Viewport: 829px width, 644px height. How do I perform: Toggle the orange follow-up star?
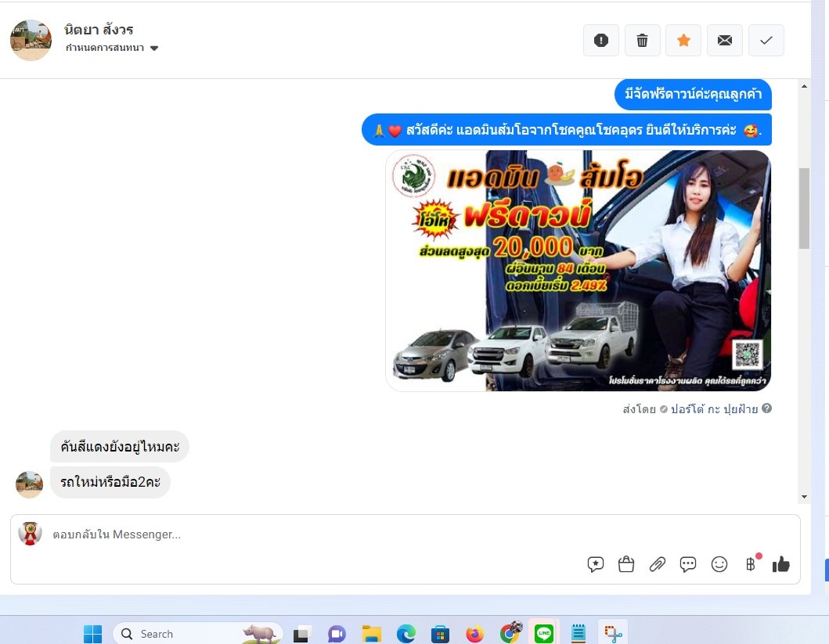(x=683, y=41)
